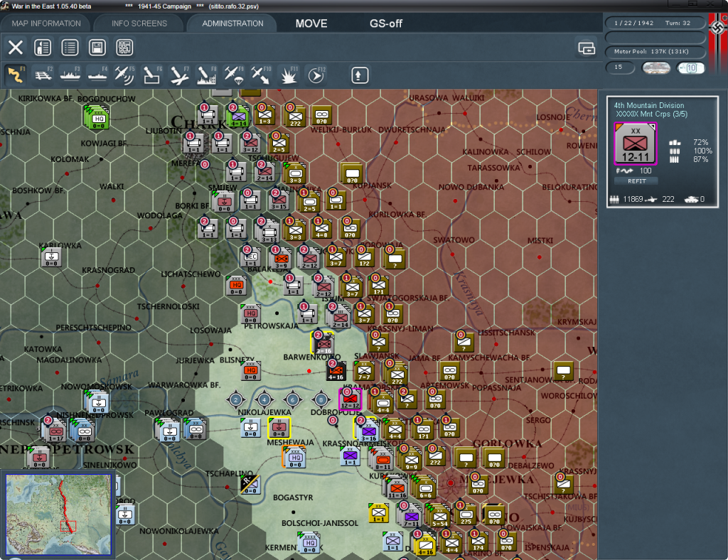This screenshot has height=560, width=728.
Task: Select the grey unit counter at Karlowka
Action: (51, 257)
